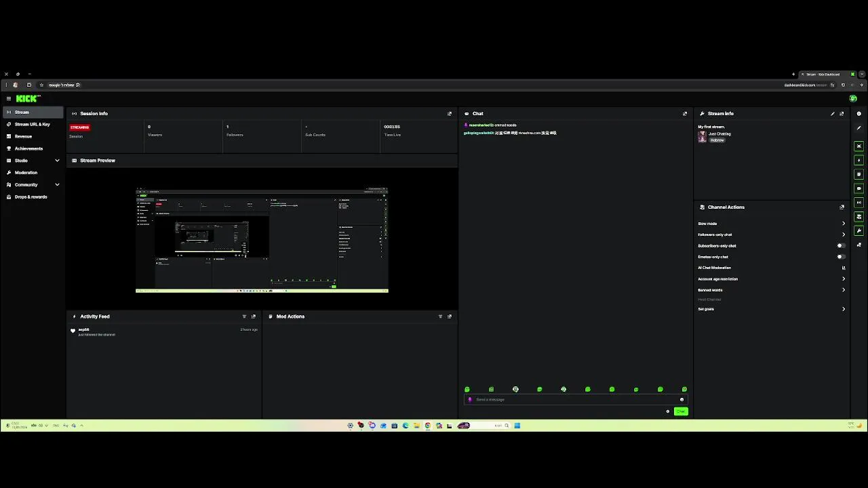This screenshot has height=488, width=868.
Task: Click the info icon in the right rail
Action: click(859, 114)
